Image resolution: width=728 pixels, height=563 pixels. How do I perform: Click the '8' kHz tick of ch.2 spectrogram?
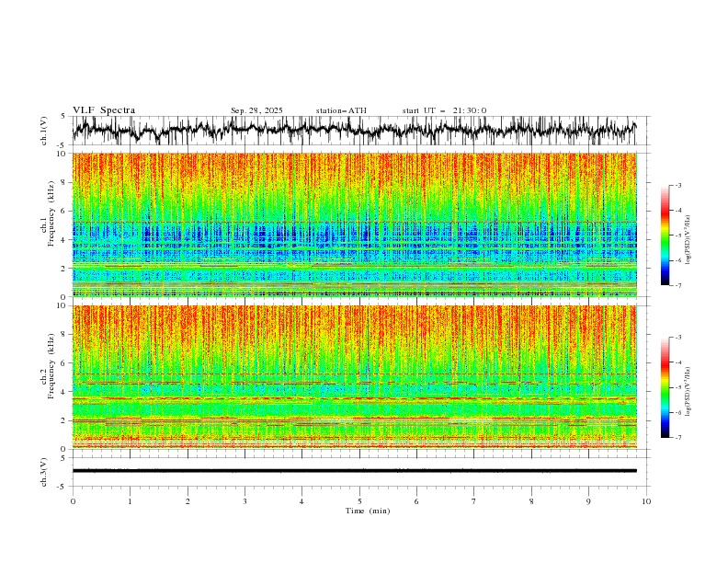[65, 335]
